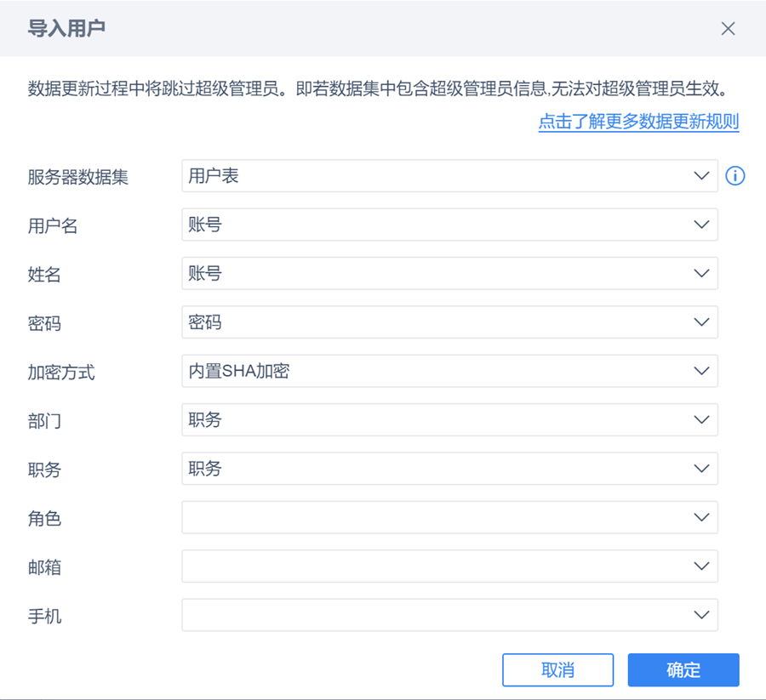This screenshot has height=700, width=766.
Task: Open the 角色 dropdown arrow
Action: click(701, 517)
